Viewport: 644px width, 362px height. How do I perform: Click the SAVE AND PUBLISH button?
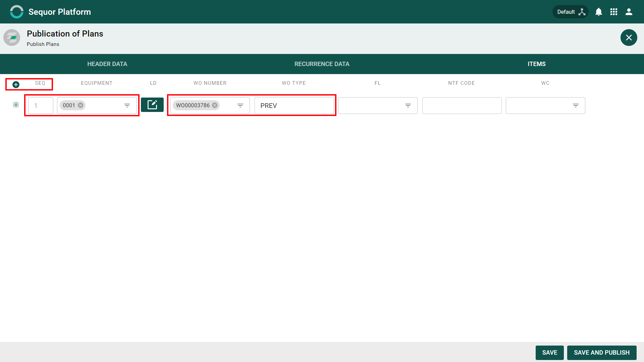tap(602, 353)
